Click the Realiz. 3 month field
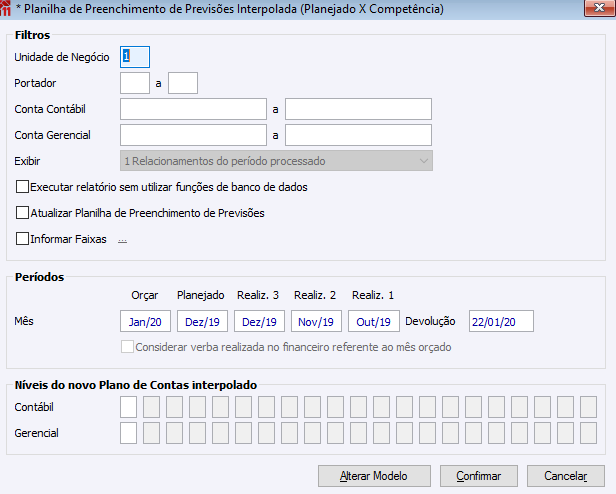The width and height of the screenshot is (616, 494). pyautogui.click(x=259, y=321)
